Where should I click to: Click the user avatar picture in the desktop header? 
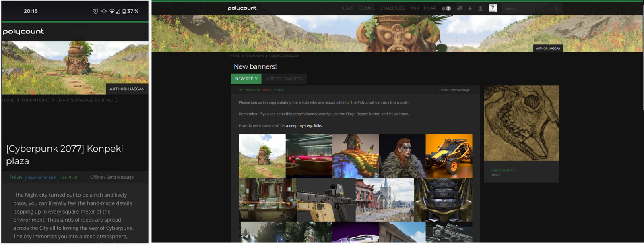[x=493, y=8]
